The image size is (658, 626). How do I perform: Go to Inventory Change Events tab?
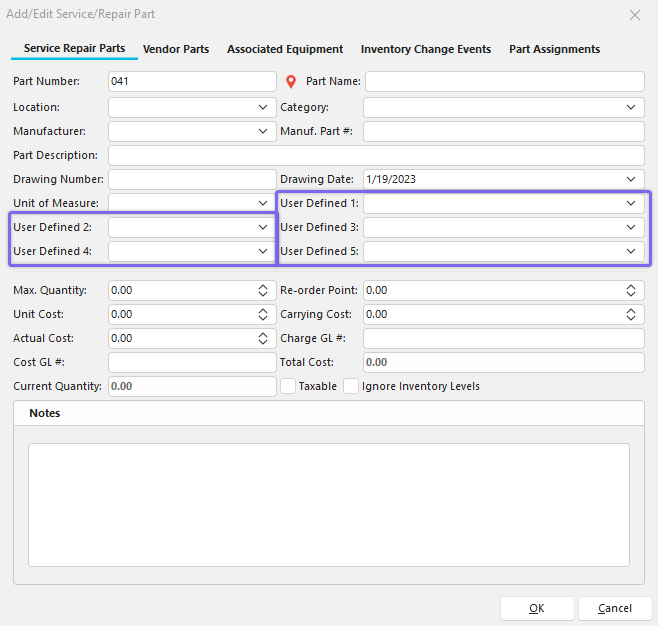click(x=426, y=49)
